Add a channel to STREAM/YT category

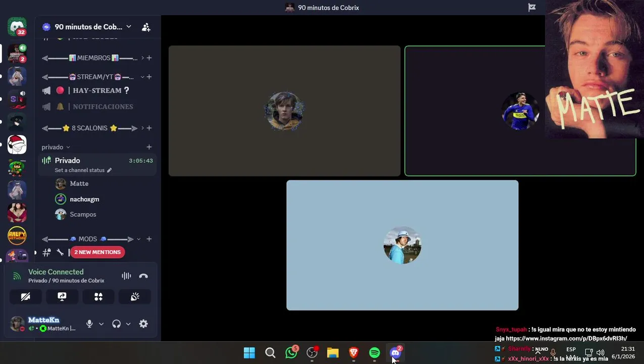(149, 77)
